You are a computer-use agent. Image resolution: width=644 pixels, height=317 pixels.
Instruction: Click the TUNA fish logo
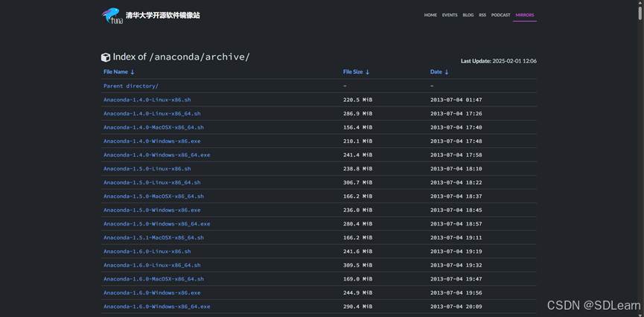112,16
